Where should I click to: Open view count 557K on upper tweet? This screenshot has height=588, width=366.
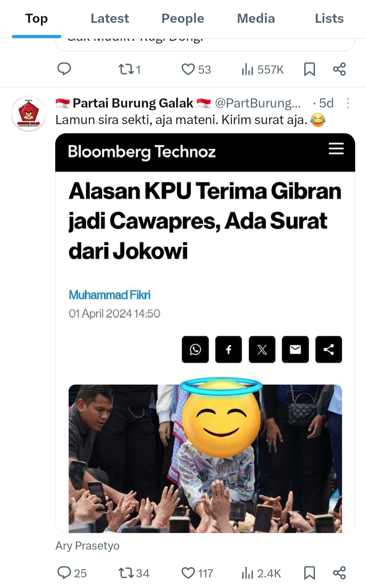click(x=263, y=69)
